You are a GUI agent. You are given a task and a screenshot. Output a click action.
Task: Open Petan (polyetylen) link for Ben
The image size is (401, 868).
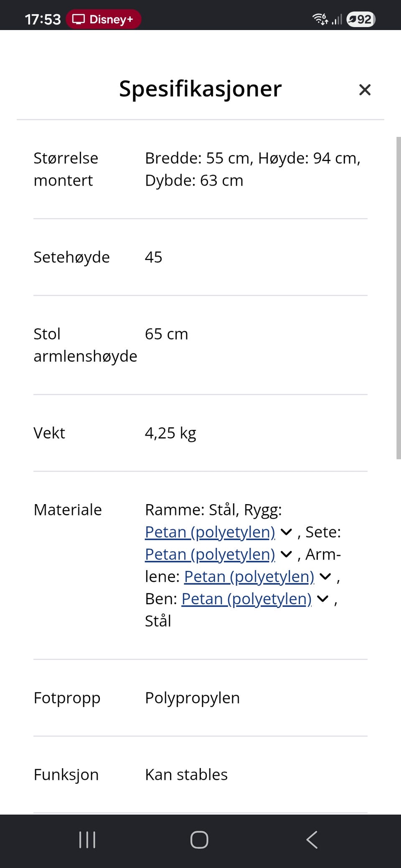pyautogui.click(x=247, y=599)
